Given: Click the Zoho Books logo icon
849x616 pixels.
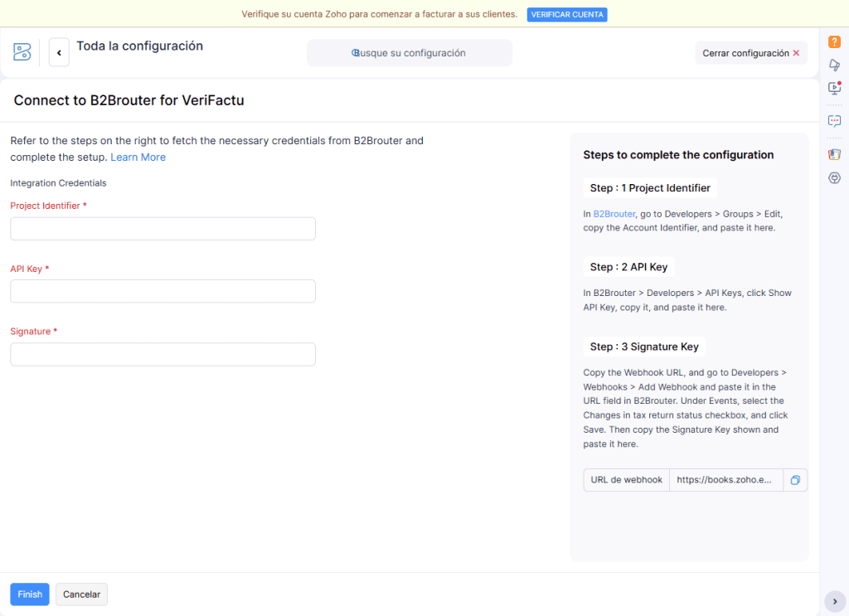Looking at the screenshot, I should pos(22,52).
